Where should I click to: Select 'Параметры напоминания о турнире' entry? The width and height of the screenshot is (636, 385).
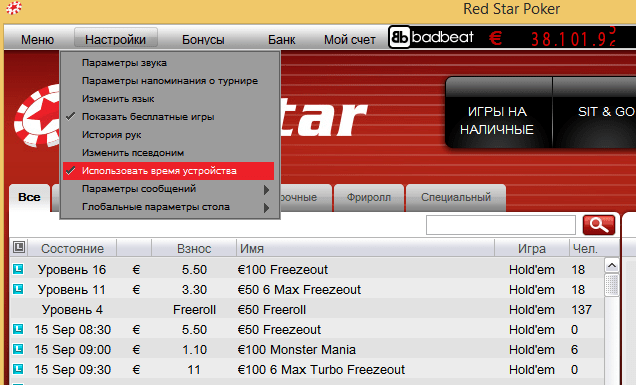[169, 81]
